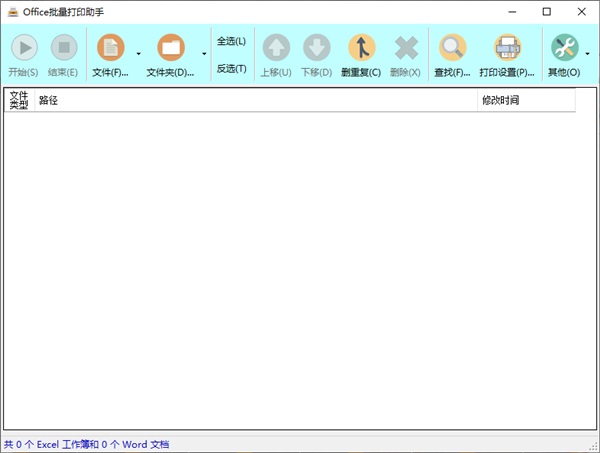Screen dimensions: 600x453
Task: Click the status bar file count text
Action: click(x=86, y=445)
